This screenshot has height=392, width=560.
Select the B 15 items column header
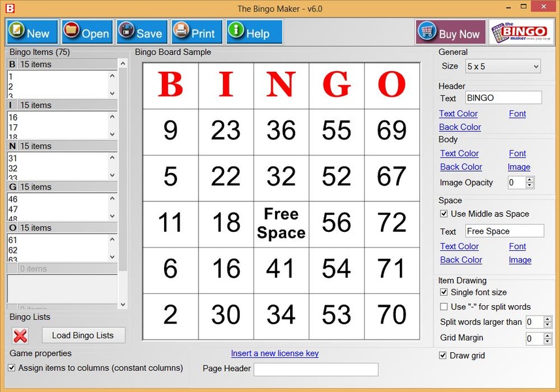(x=62, y=64)
